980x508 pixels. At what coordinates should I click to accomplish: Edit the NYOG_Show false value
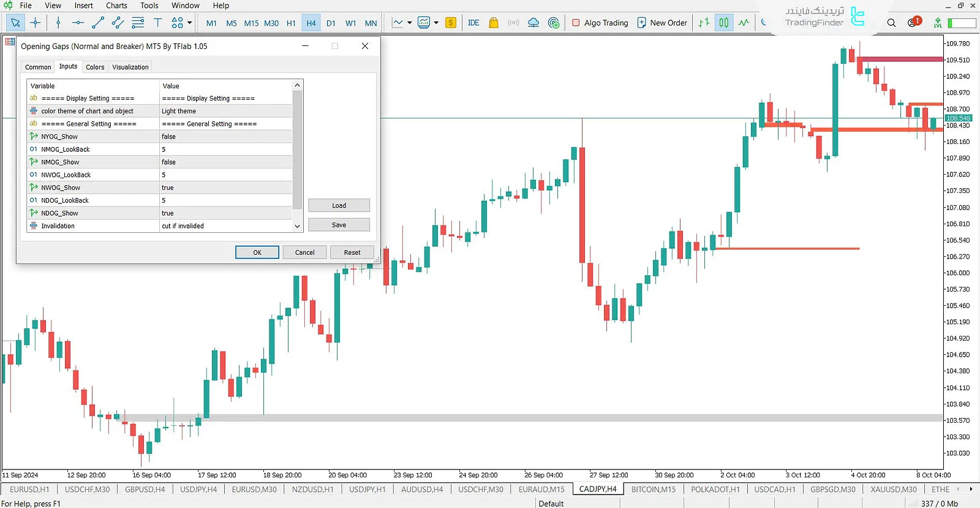(x=225, y=137)
